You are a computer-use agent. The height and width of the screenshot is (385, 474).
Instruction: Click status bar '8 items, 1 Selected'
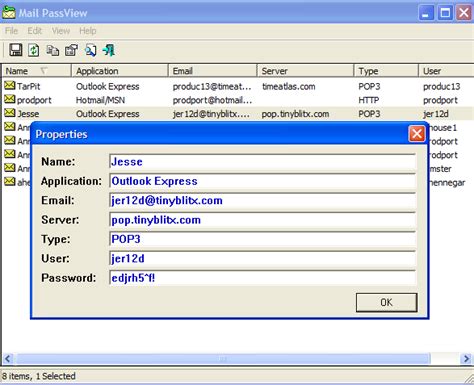[x=39, y=376]
